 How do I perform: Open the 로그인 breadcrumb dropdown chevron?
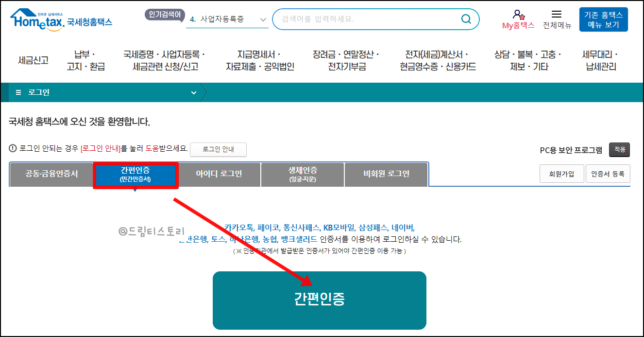click(193, 91)
